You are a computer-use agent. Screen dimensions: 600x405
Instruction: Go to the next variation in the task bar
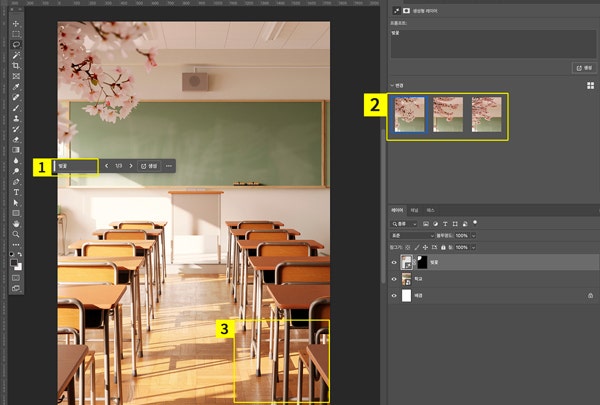[x=131, y=166]
